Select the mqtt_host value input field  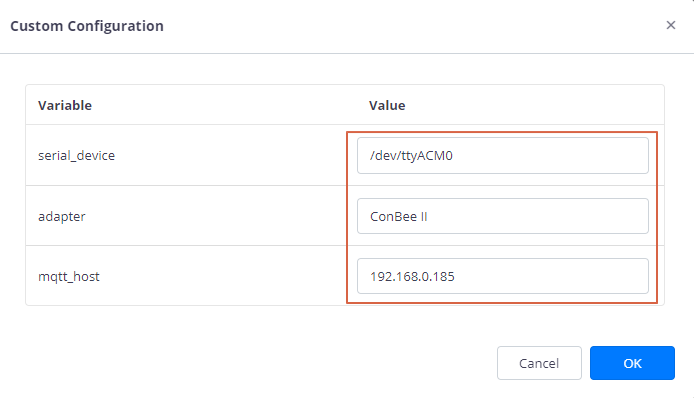pyautogui.click(x=503, y=276)
